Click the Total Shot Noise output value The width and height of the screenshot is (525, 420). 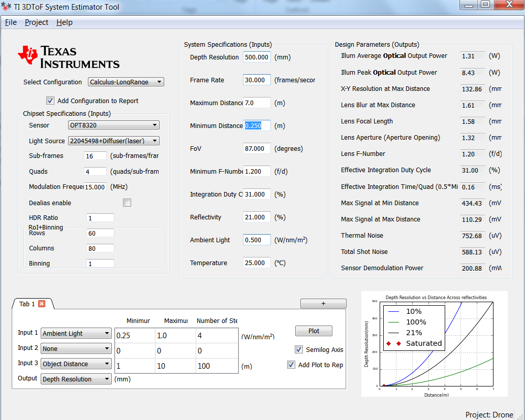click(473, 252)
